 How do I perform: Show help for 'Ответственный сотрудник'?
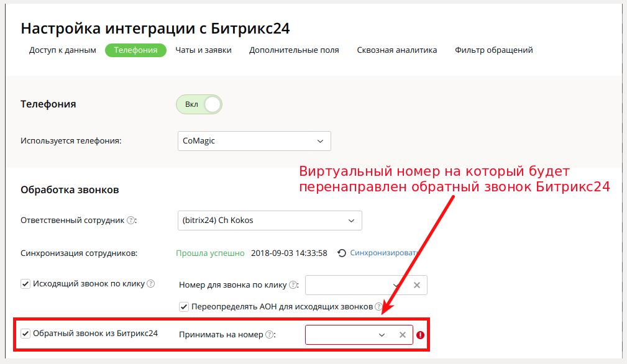(x=130, y=220)
